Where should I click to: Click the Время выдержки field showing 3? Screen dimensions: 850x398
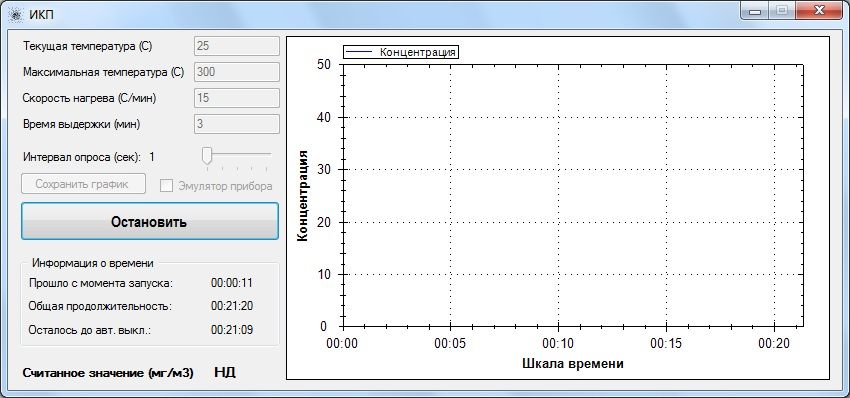pyautogui.click(x=237, y=124)
